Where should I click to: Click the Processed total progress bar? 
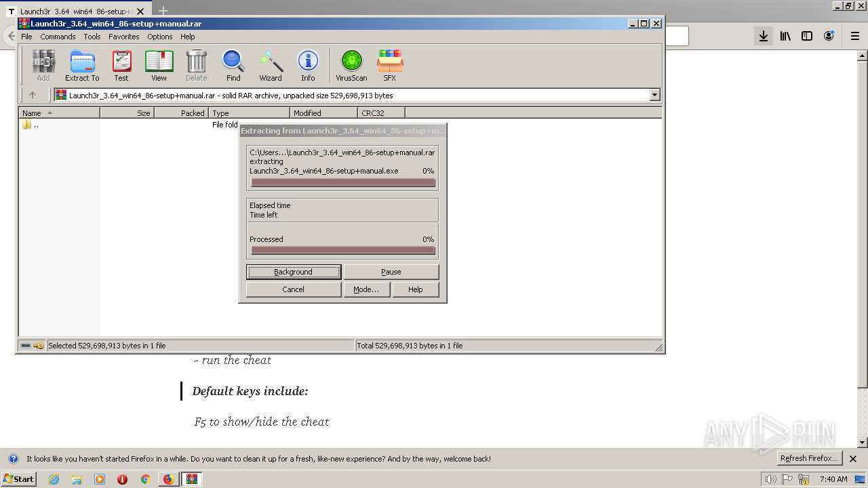click(x=343, y=250)
